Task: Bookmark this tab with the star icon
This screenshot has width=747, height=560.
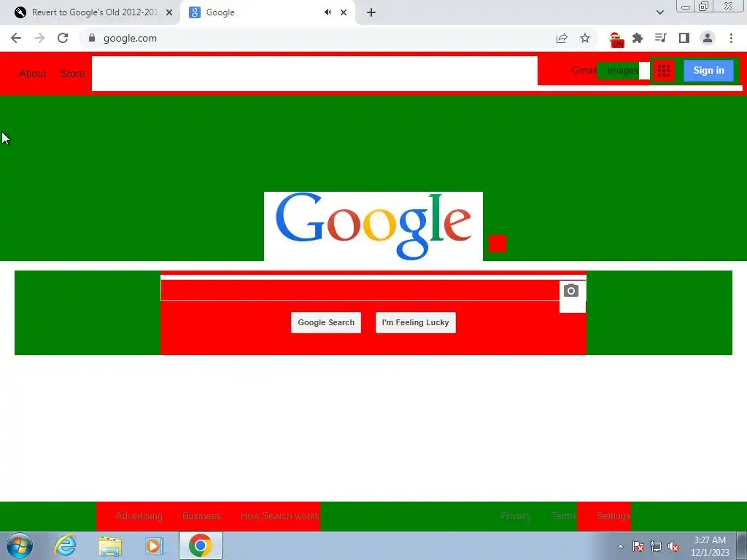Action: 585,38
